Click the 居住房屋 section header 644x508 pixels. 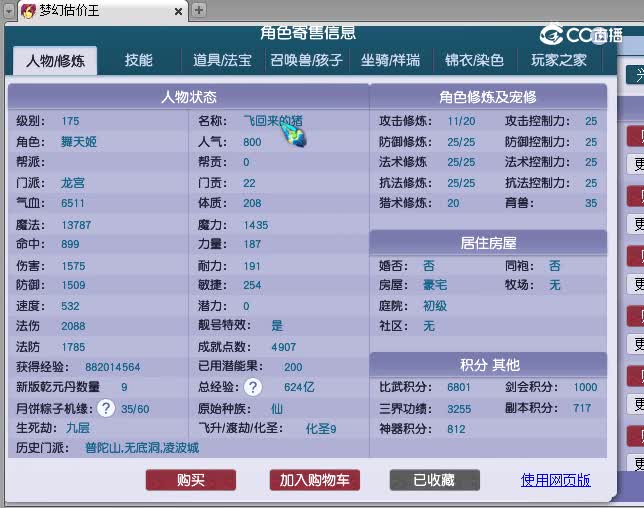[488, 243]
